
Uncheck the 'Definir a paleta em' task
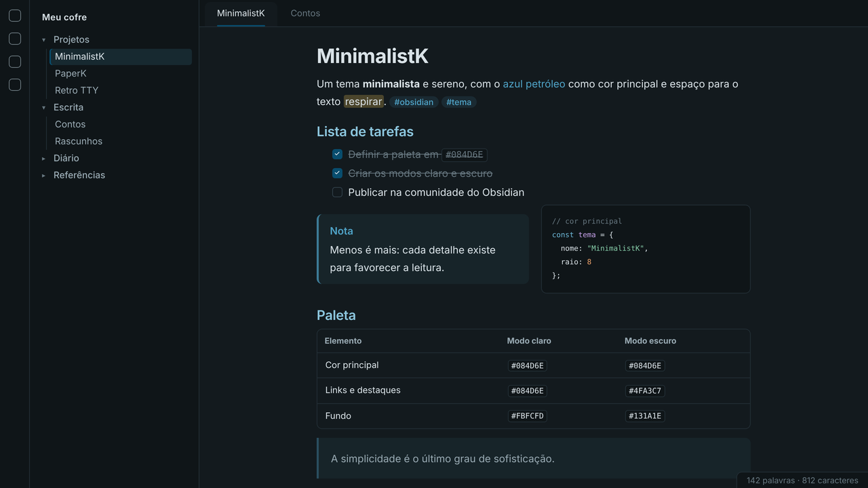337,155
